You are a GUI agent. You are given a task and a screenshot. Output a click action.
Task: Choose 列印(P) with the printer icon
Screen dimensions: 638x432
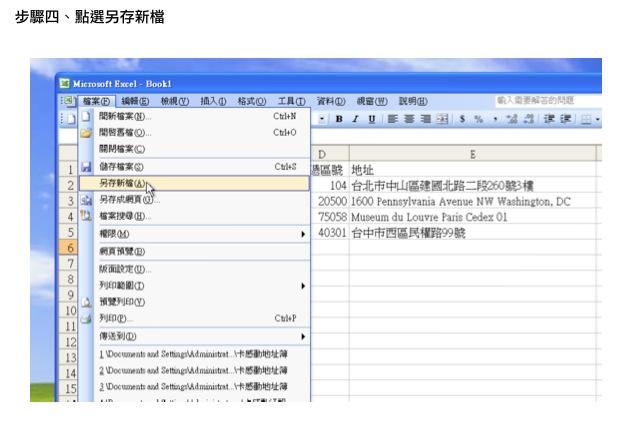coord(194,318)
